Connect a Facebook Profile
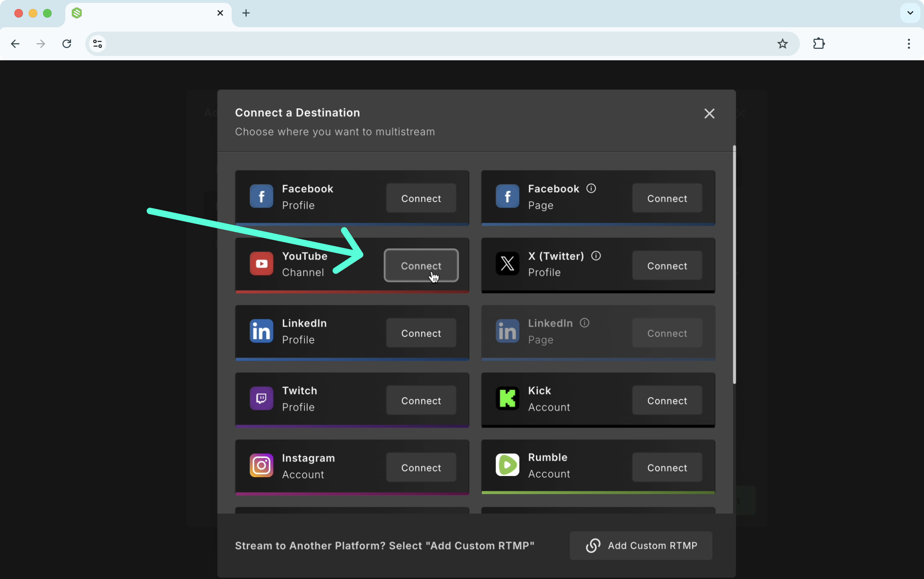Image resolution: width=924 pixels, height=579 pixels. 421,198
